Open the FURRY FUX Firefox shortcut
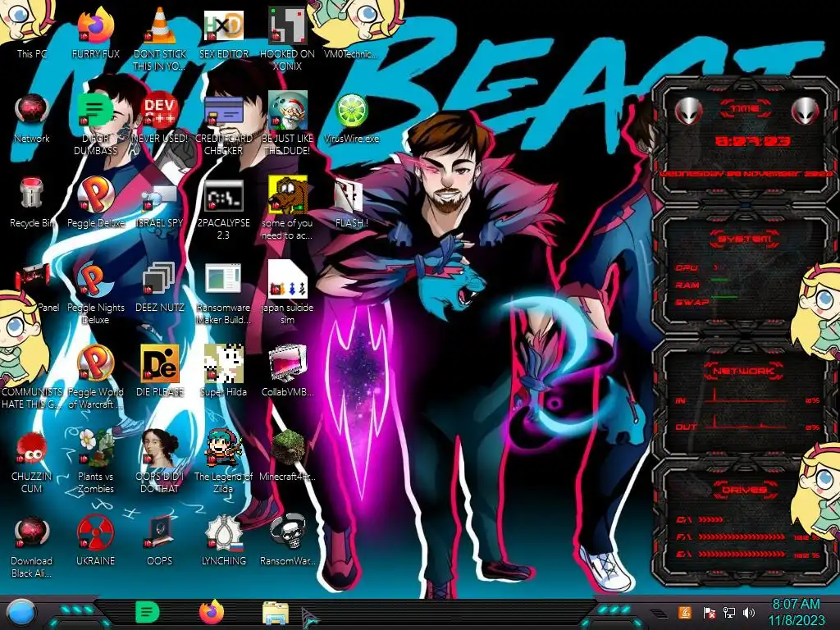The height and width of the screenshot is (630, 840). coord(95,30)
